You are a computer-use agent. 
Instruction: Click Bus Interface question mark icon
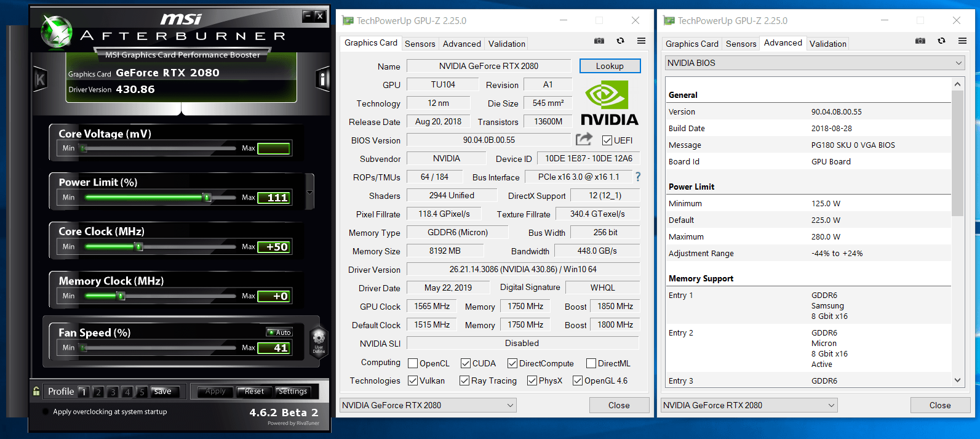(x=638, y=177)
